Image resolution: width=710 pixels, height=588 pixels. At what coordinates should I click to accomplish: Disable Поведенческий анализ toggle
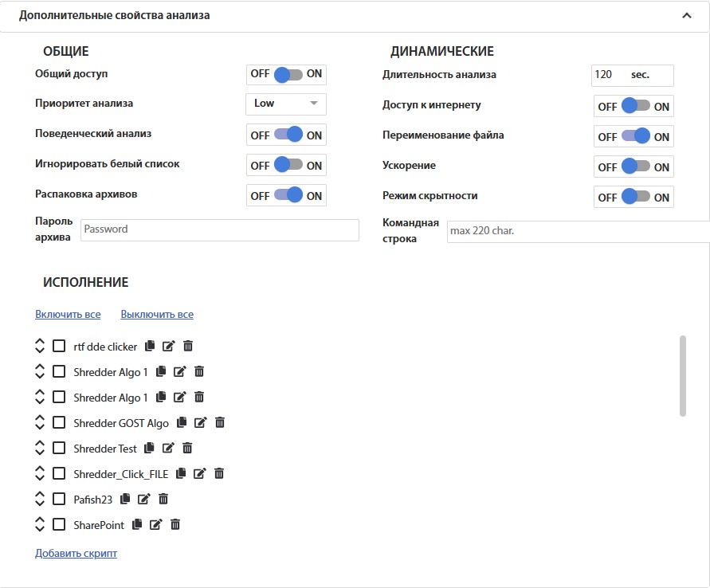click(287, 135)
